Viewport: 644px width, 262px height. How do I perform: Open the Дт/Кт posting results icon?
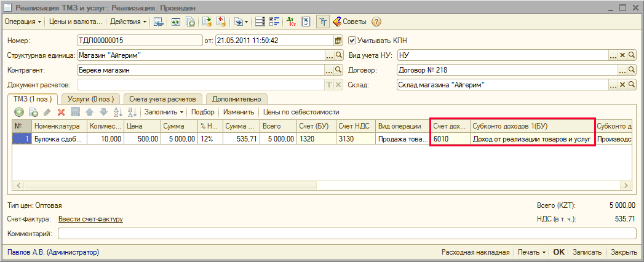click(292, 22)
